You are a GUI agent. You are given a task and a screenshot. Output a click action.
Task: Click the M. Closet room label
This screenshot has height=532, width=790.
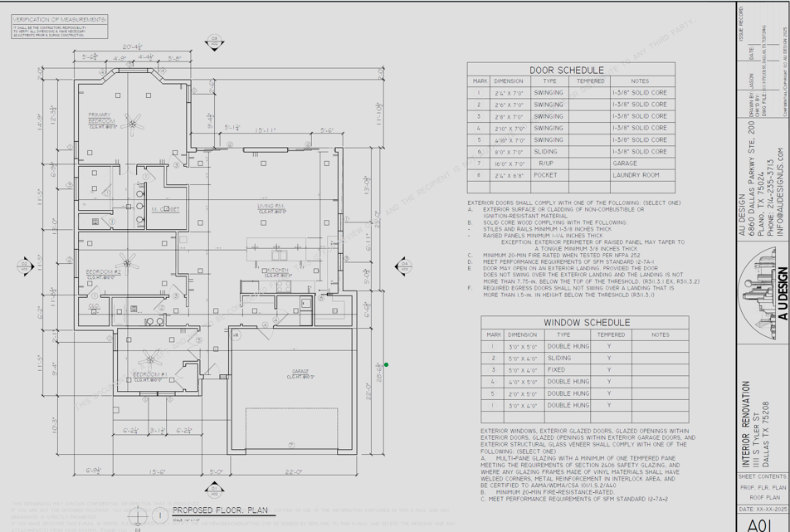coord(165,209)
